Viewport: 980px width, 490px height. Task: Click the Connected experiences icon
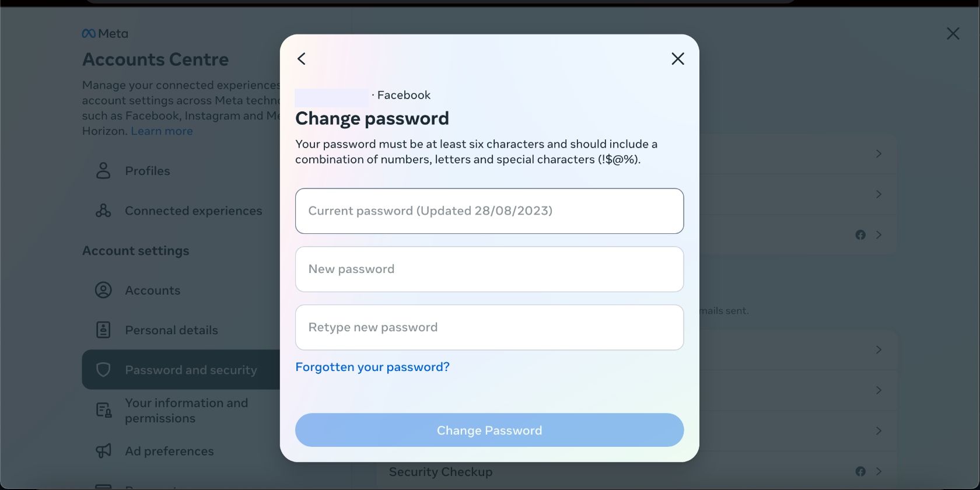tap(103, 211)
